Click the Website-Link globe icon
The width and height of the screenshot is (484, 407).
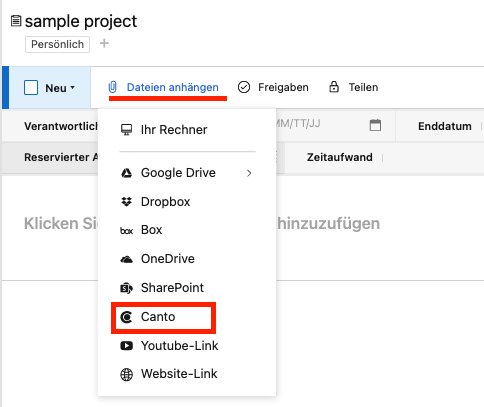point(126,374)
